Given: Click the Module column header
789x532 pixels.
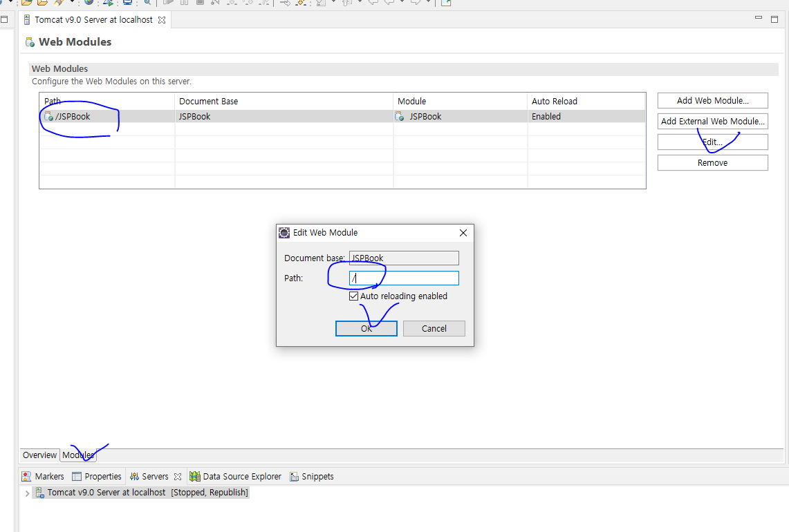Looking at the screenshot, I should click(461, 101).
